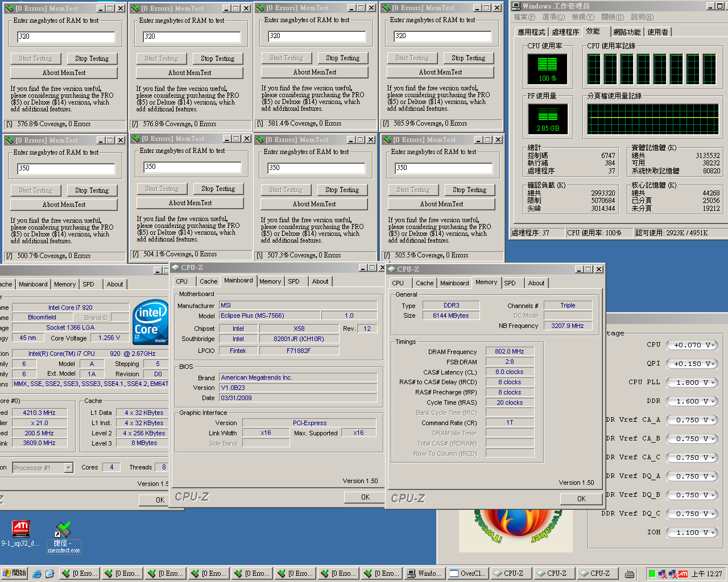Open the 關機(U) menu in Task Manager
Screen dimensions: 728x582
613,17
